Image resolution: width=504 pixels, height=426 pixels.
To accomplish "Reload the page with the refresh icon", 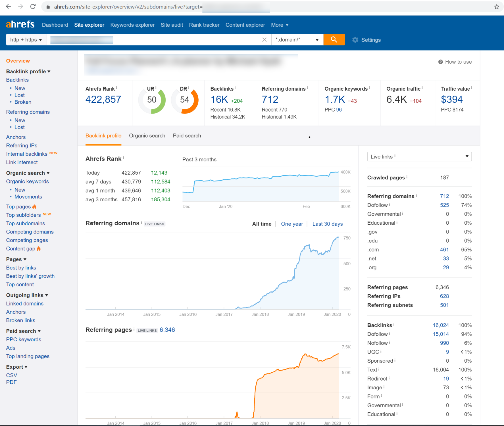I will point(33,6).
